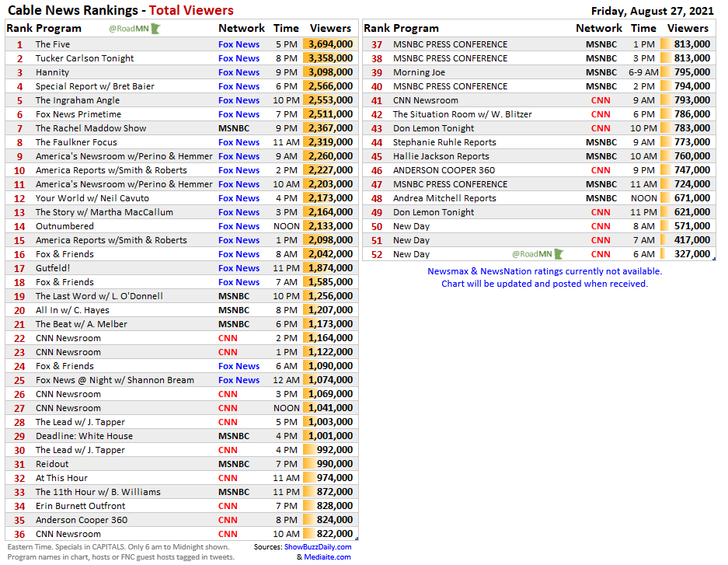Click the Minnesota icon in the New Day 6 AM row
The width and height of the screenshot is (728, 565).
tap(559, 254)
